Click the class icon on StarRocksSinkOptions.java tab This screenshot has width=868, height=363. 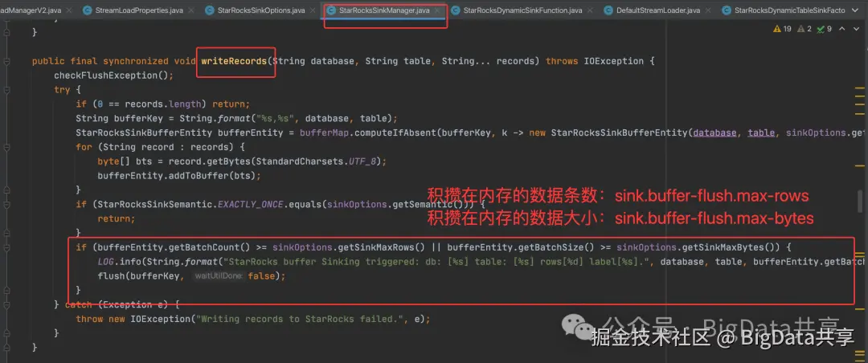(x=209, y=10)
